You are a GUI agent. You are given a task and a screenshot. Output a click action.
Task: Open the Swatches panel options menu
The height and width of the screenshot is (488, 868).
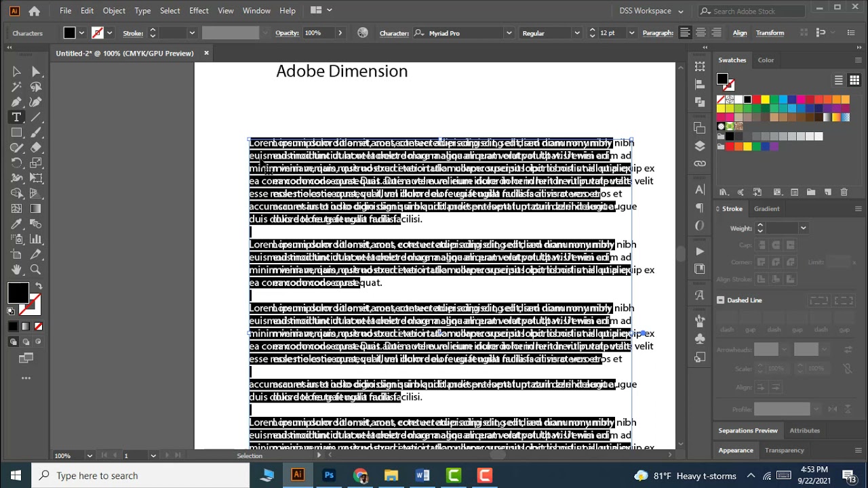coord(858,60)
